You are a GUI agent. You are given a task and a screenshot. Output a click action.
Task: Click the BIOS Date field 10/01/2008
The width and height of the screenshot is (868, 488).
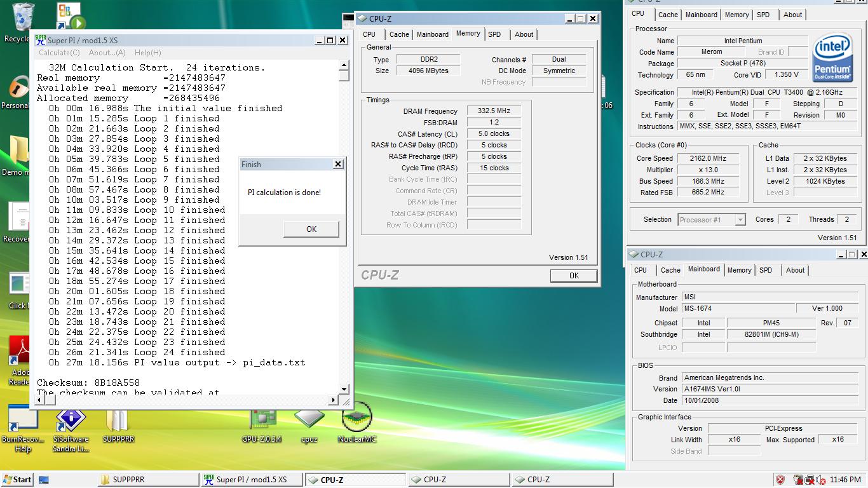click(771, 400)
